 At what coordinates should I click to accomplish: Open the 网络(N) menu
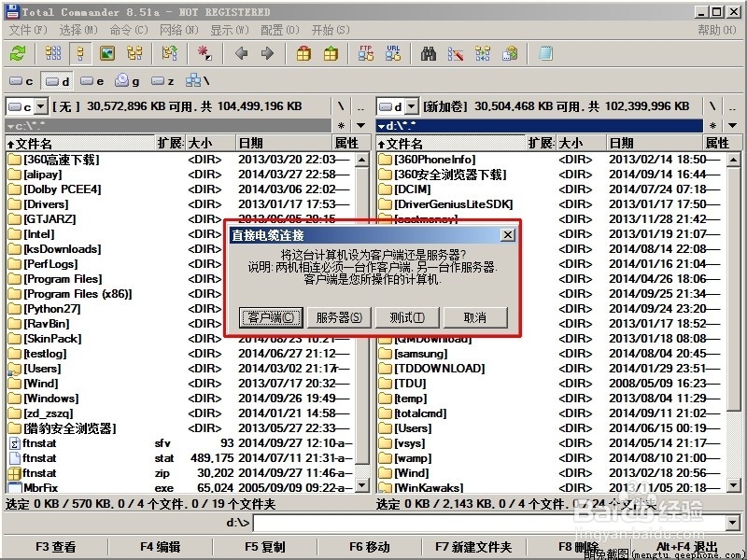tap(178, 30)
